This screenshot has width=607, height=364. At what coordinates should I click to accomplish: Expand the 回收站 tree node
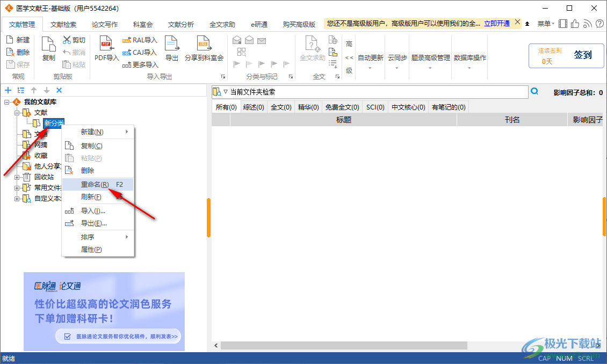[x=17, y=177]
